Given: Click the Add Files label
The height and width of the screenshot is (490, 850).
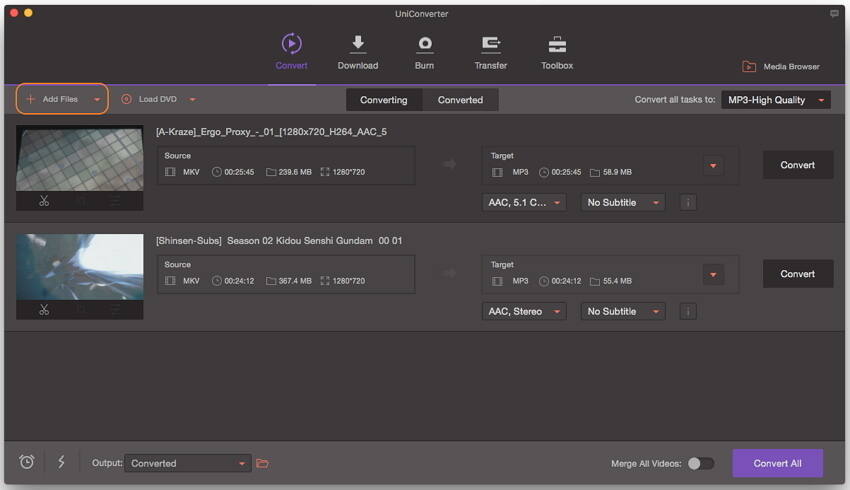Looking at the screenshot, I should pos(60,99).
